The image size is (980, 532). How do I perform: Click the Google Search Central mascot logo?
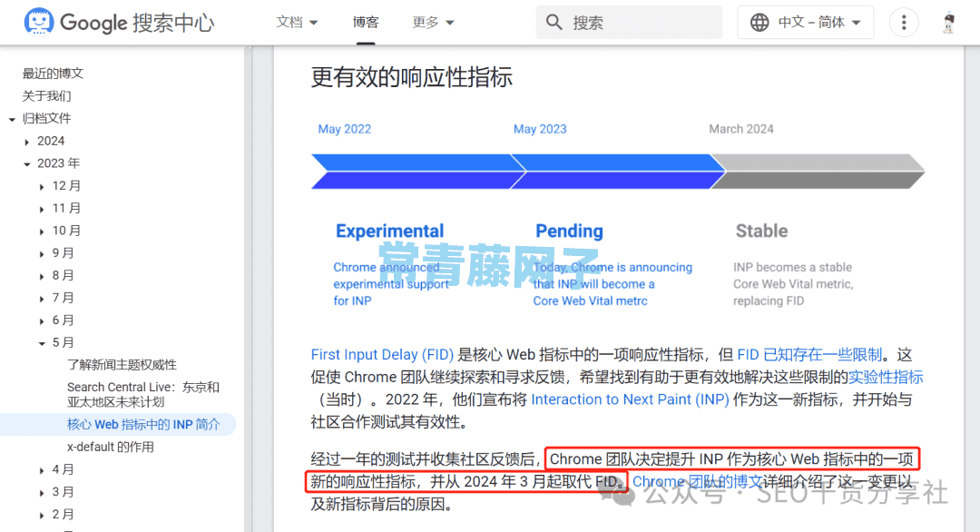click(x=39, y=22)
